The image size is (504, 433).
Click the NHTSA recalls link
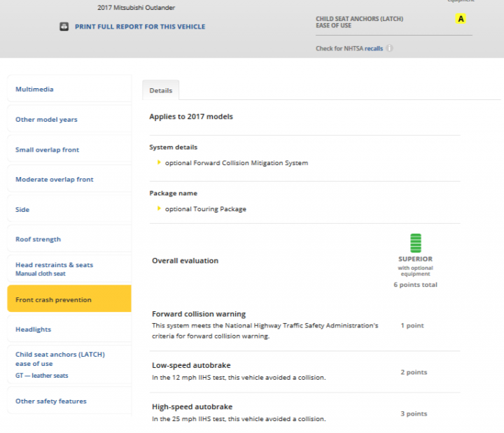pos(374,48)
